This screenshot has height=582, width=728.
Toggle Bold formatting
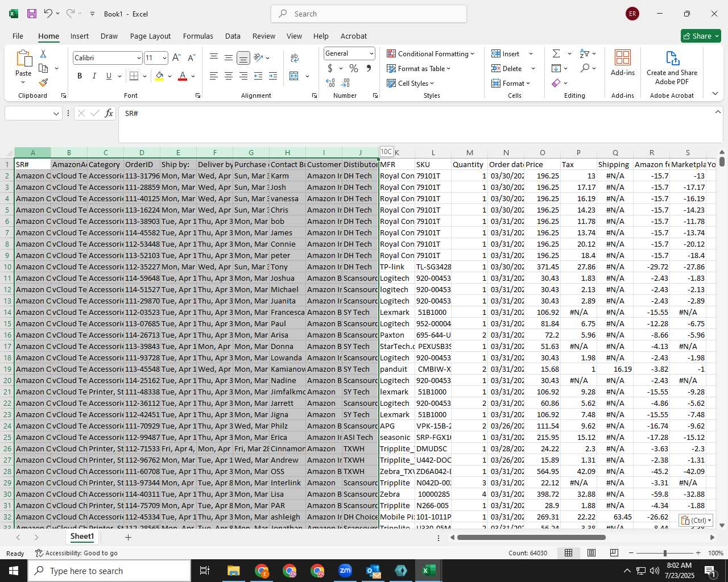pyautogui.click(x=80, y=76)
